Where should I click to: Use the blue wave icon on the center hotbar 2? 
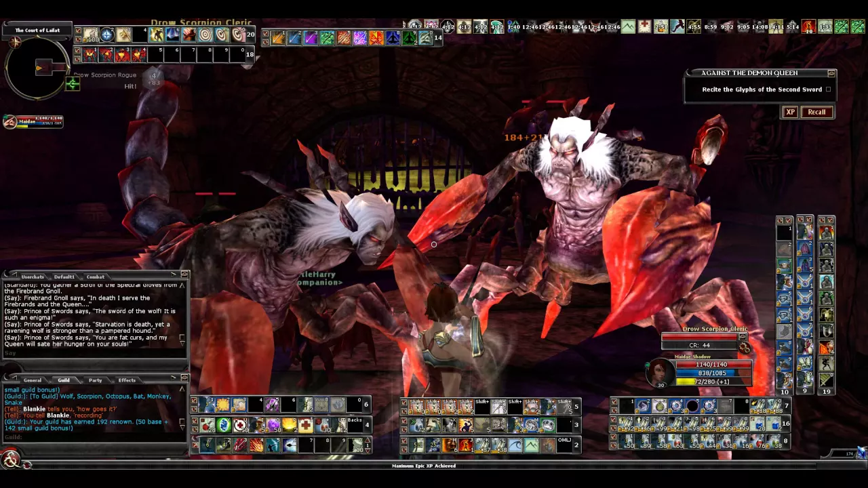point(515,445)
